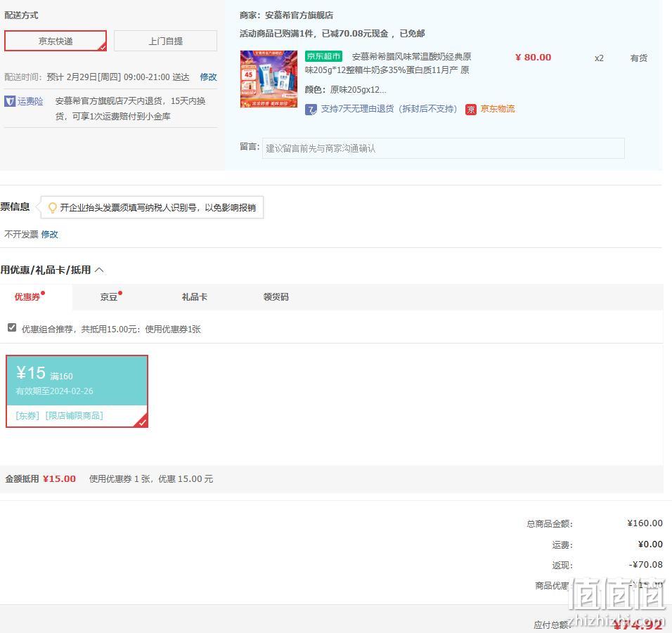Screen dimensions: 672x633
Task: Click 颜色：原味205gx12 specification text
Action: (x=345, y=89)
